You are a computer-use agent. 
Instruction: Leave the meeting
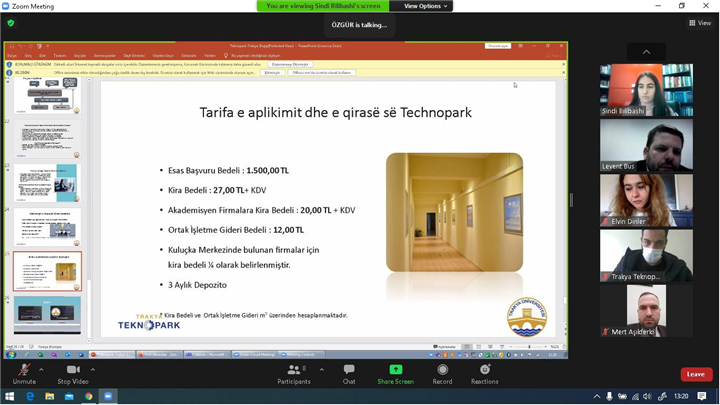[696, 374]
